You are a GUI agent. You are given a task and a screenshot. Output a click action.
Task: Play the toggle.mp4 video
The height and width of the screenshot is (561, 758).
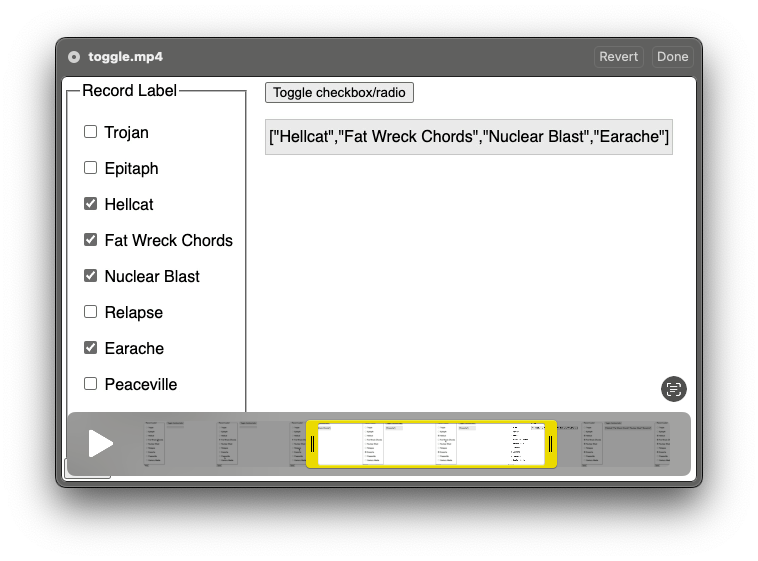(x=101, y=443)
